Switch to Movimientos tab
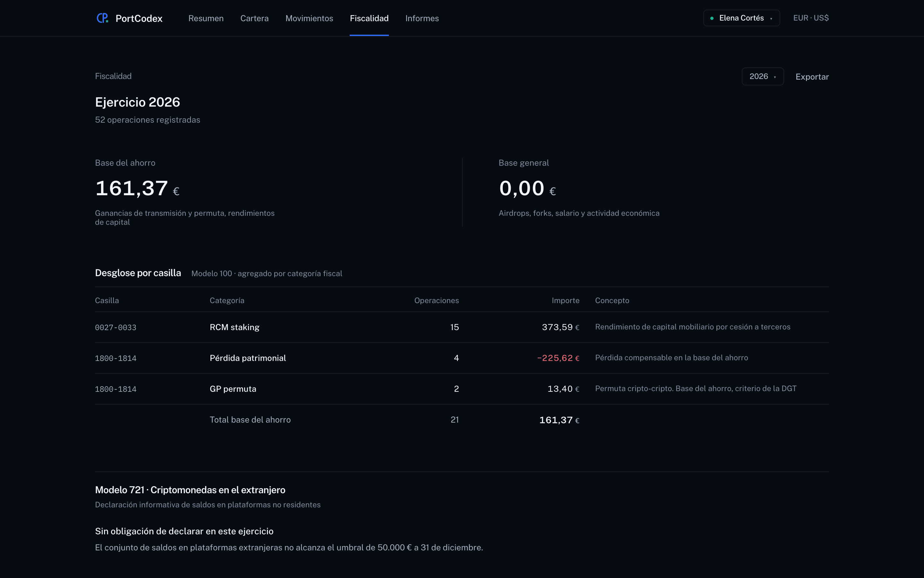 pos(309,18)
